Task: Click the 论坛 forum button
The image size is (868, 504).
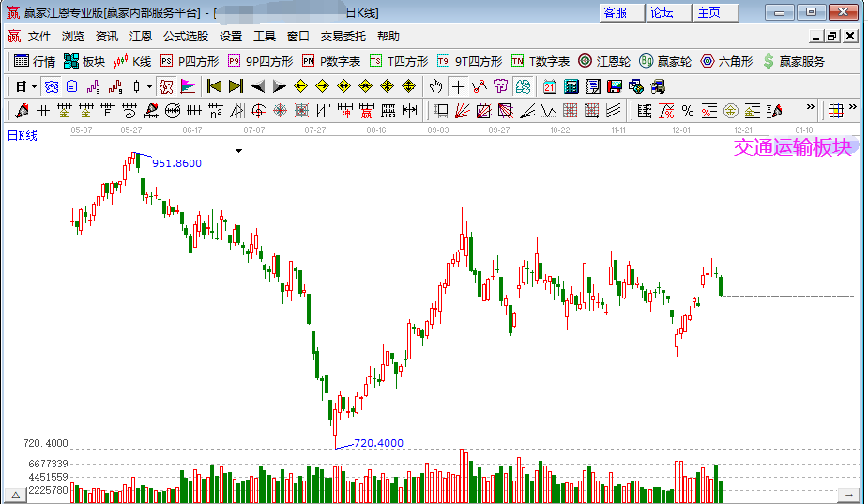Action: pos(669,13)
